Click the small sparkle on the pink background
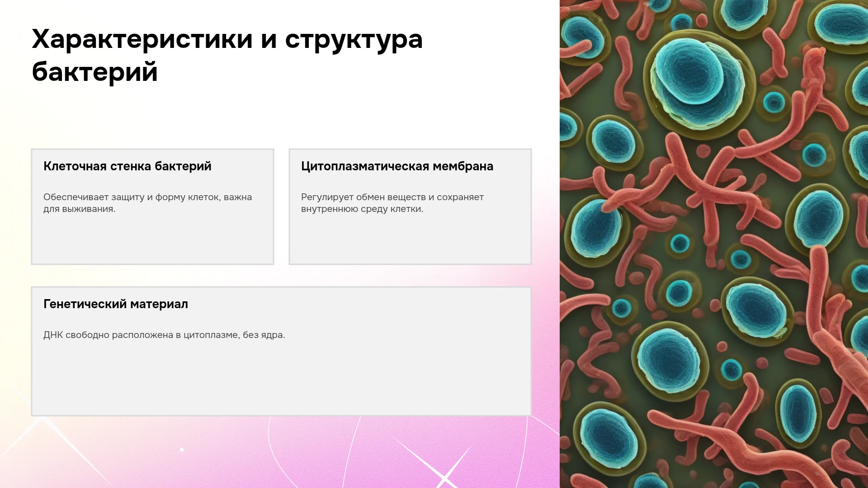The width and height of the screenshot is (868, 488). point(182,450)
